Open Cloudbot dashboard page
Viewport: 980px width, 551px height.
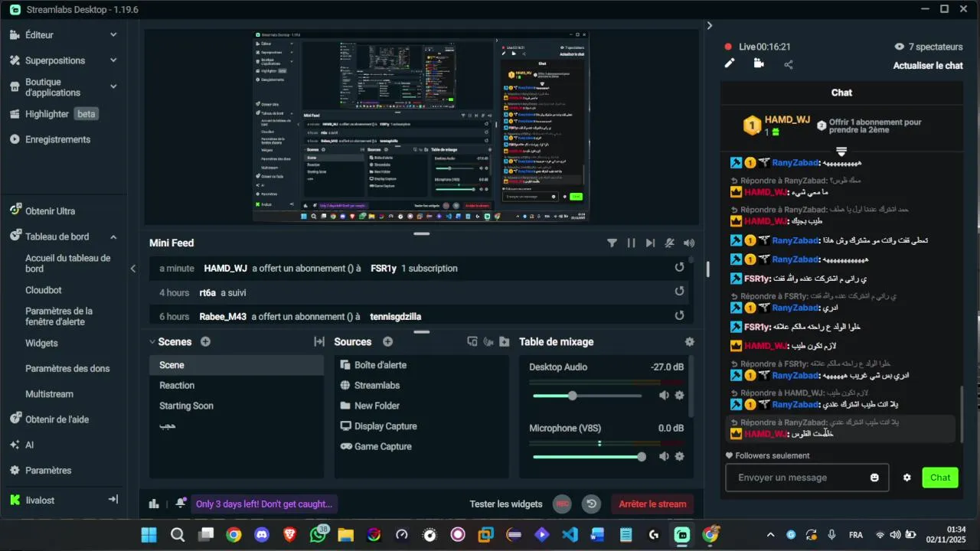[44, 290]
